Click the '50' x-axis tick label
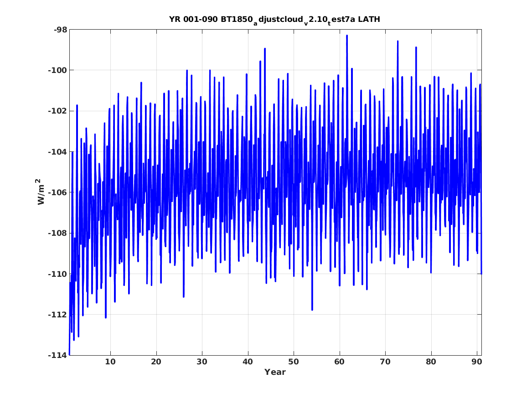Viewport: 532px width, 399px height. (294, 362)
